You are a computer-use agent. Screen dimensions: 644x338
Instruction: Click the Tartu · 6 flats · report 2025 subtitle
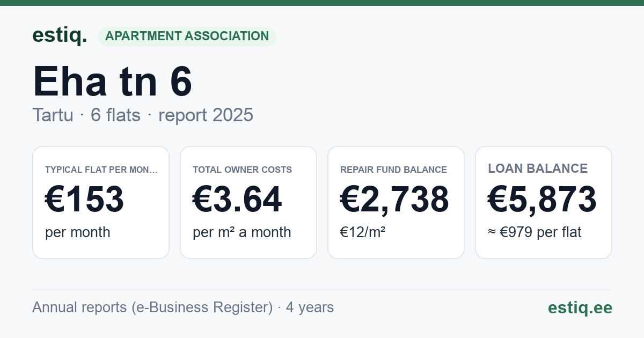click(x=143, y=115)
